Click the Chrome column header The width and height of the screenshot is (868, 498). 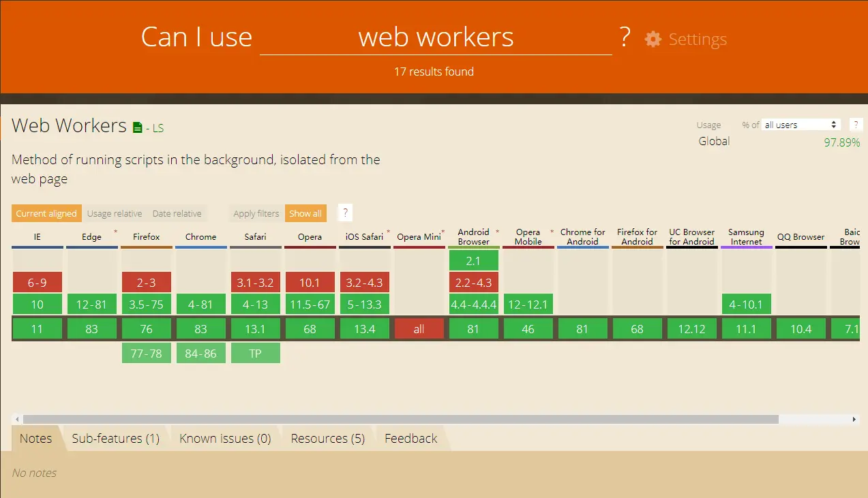201,237
